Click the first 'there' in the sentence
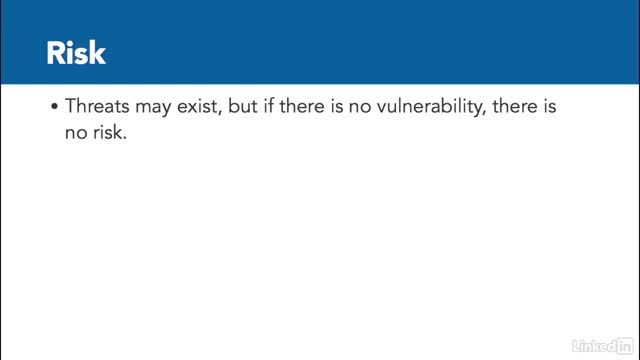Screen dimensions: 640x360 point(302,106)
